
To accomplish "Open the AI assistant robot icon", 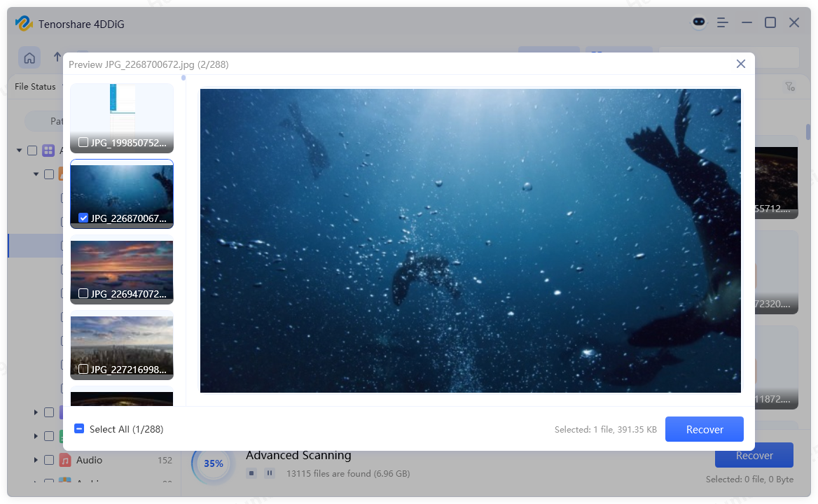I will [699, 22].
